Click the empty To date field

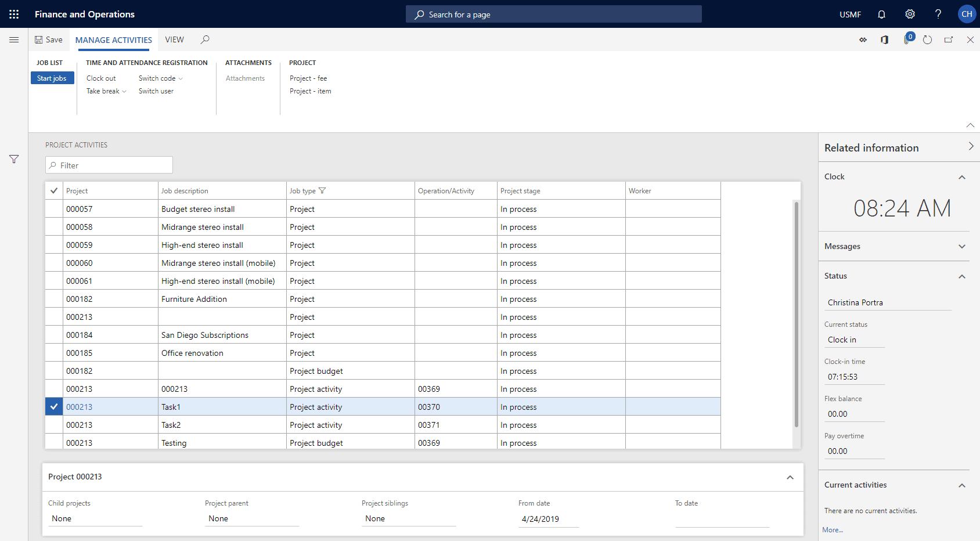722,519
